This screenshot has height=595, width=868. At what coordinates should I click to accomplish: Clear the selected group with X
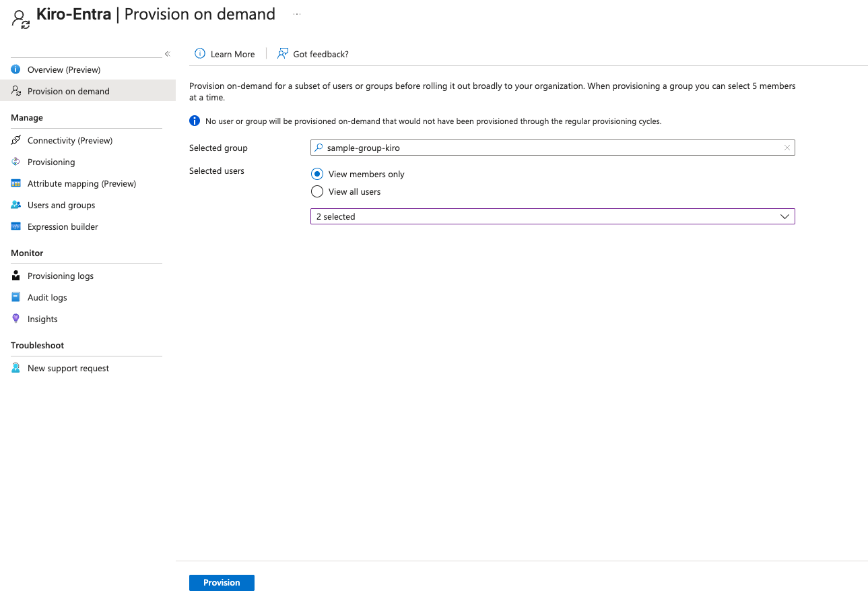point(787,148)
